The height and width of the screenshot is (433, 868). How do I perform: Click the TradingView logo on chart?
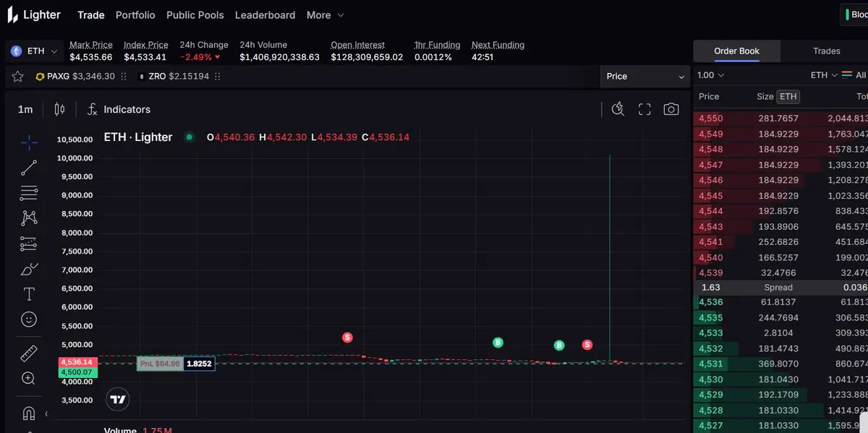[x=119, y=398]
